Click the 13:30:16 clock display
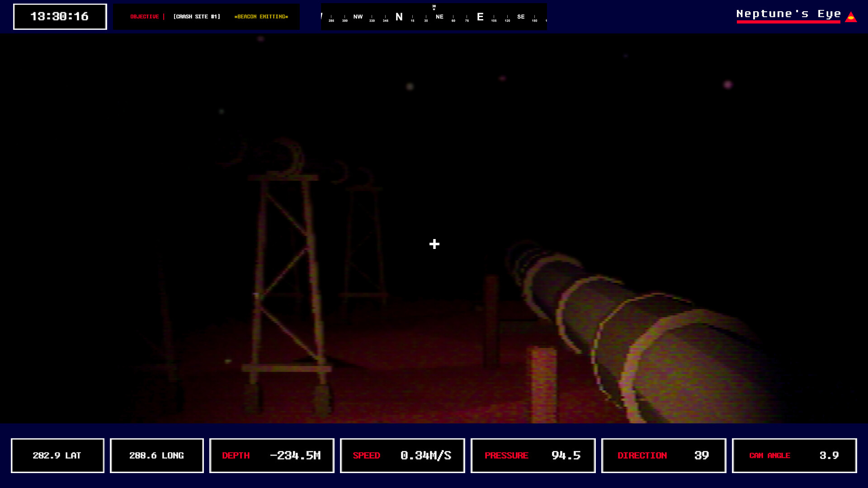This screenshot has width=868, height=488. tap(60, 17)
